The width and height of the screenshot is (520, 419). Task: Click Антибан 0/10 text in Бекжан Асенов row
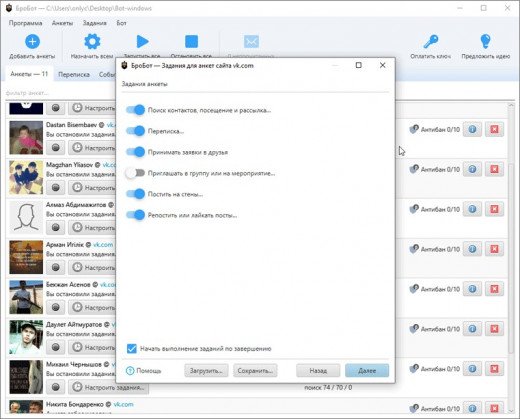coord(440,289)
